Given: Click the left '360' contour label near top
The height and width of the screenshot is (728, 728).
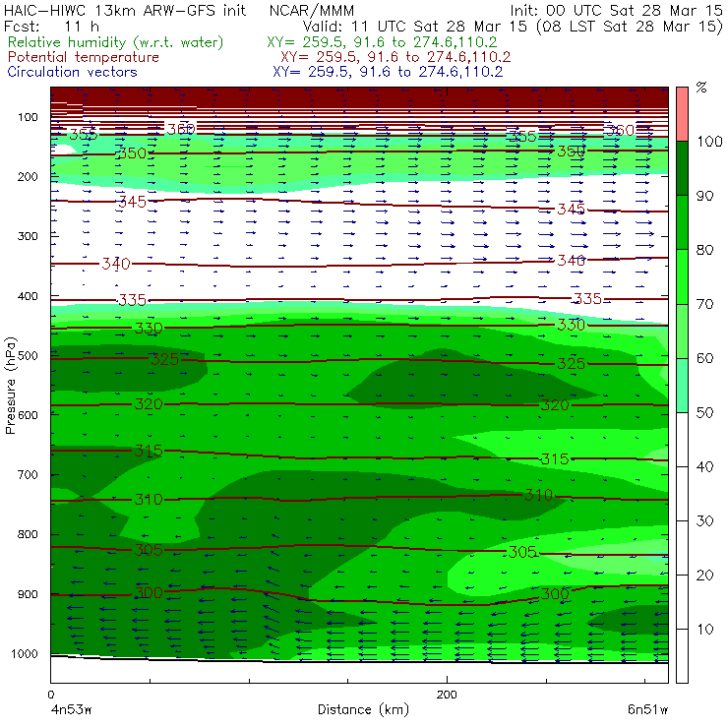Looking at the screenshot, I should coord(181,129).
